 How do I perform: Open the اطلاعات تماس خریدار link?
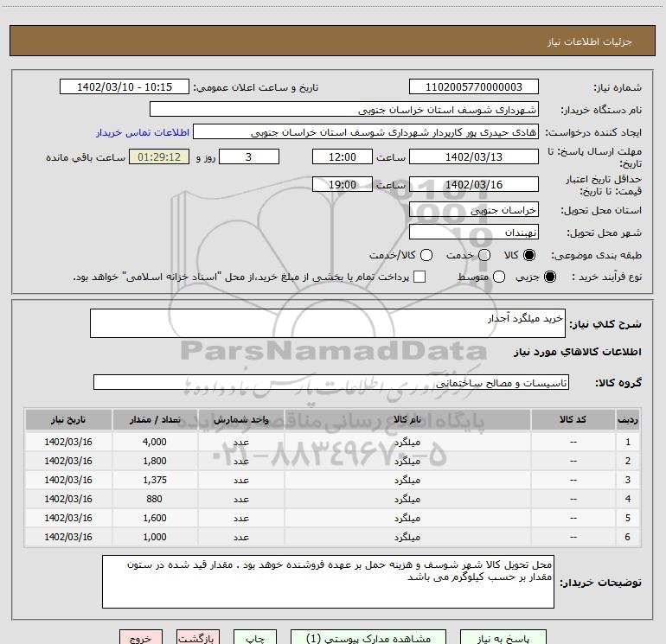143,132
